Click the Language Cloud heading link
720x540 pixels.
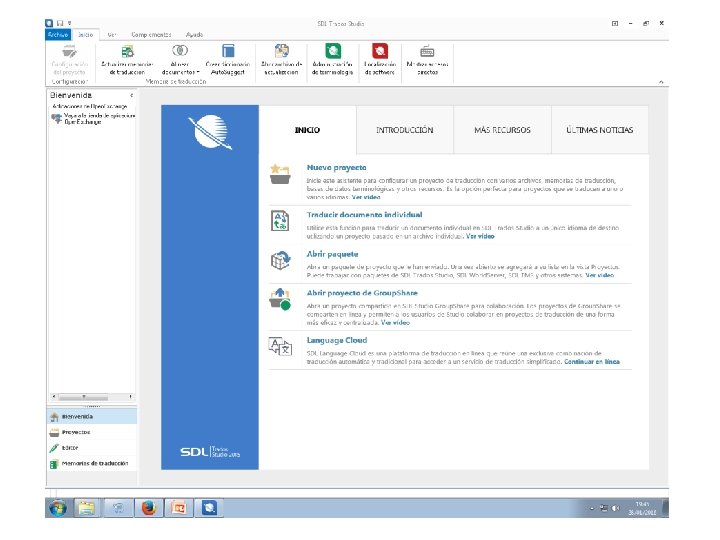[x=337, y=340]
